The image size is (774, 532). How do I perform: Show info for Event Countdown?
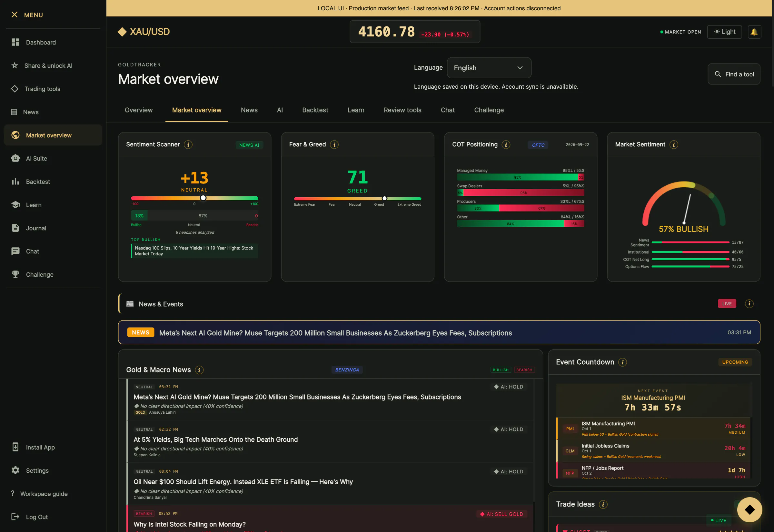[622, 362]
